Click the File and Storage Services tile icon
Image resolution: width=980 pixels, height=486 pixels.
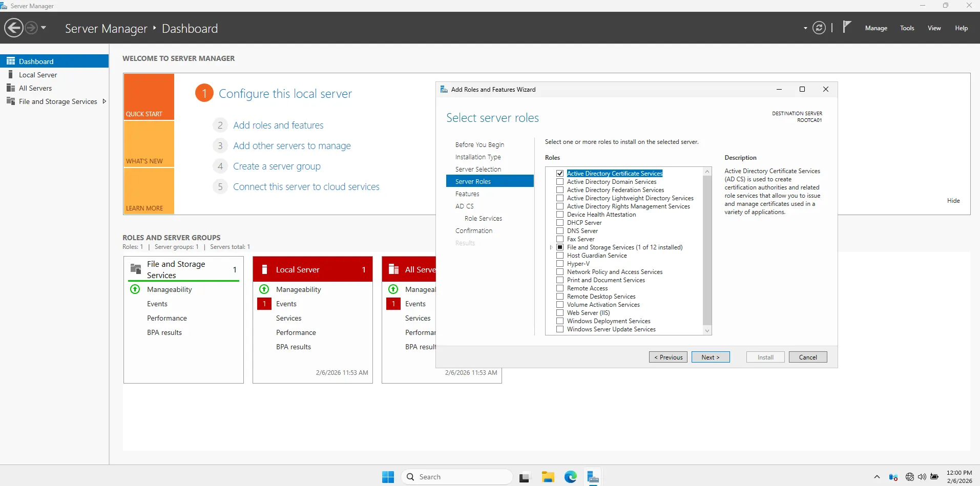pos(136,269)
